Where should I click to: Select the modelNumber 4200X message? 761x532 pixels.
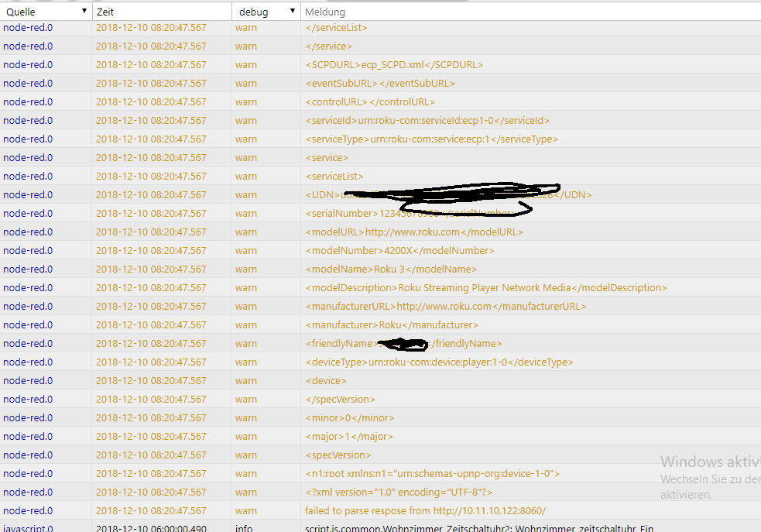(x=399, y=250)
